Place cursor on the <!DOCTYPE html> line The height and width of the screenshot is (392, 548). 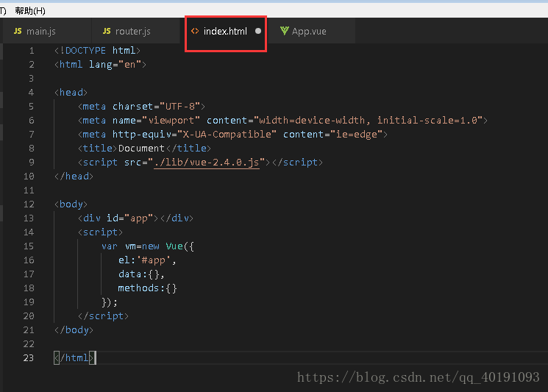tap(97, 51)
